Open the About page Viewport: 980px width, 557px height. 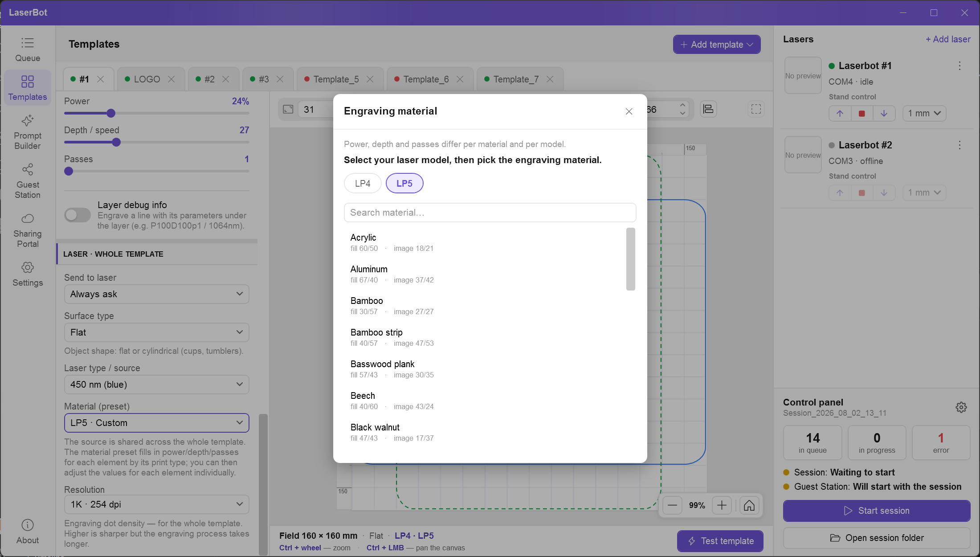tap(28, 532)
